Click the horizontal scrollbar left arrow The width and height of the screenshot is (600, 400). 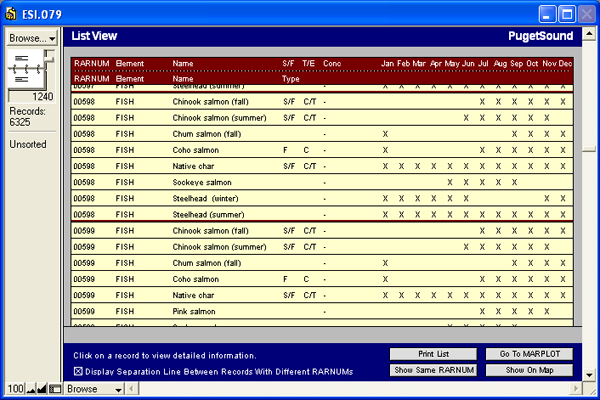pyautogui.click(x=132, y=389)
